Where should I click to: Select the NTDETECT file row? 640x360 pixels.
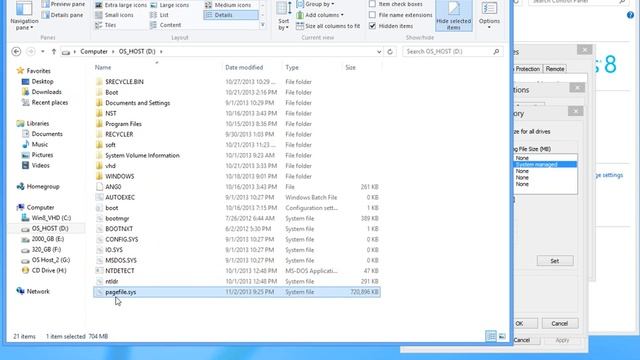pos(237,271)
